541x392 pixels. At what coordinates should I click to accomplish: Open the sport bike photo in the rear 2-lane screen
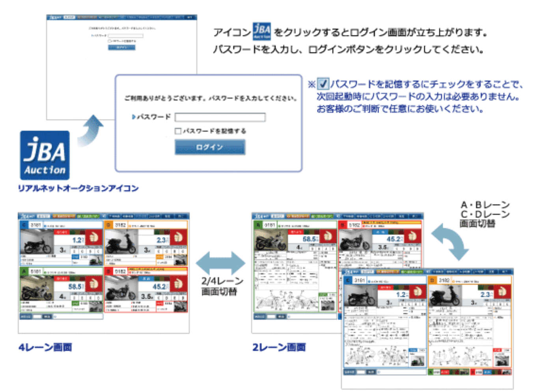[270, 240]
